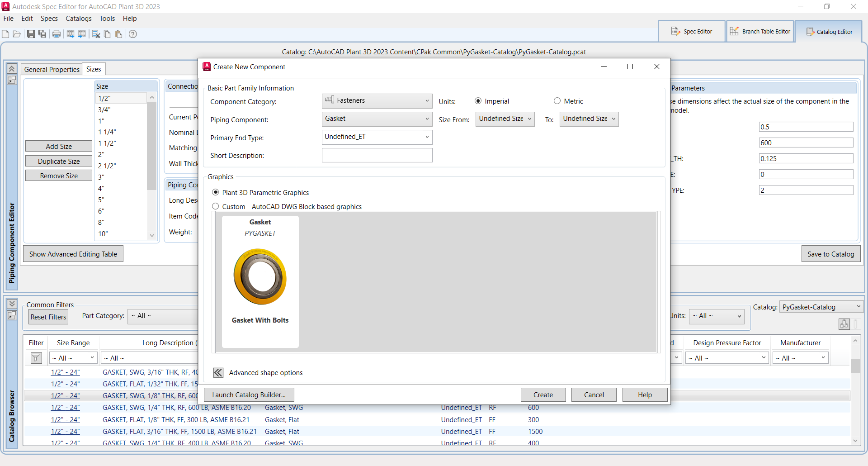868x466 pixels.
Task: Click the Branch Table Editor tab icon
Action: [x=734, y=31]
